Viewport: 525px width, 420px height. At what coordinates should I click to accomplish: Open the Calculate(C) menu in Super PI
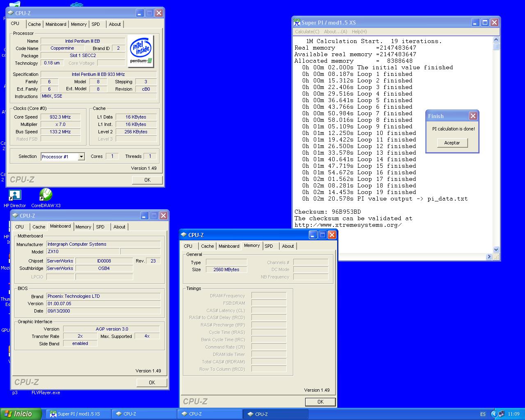tap(307, 32)
